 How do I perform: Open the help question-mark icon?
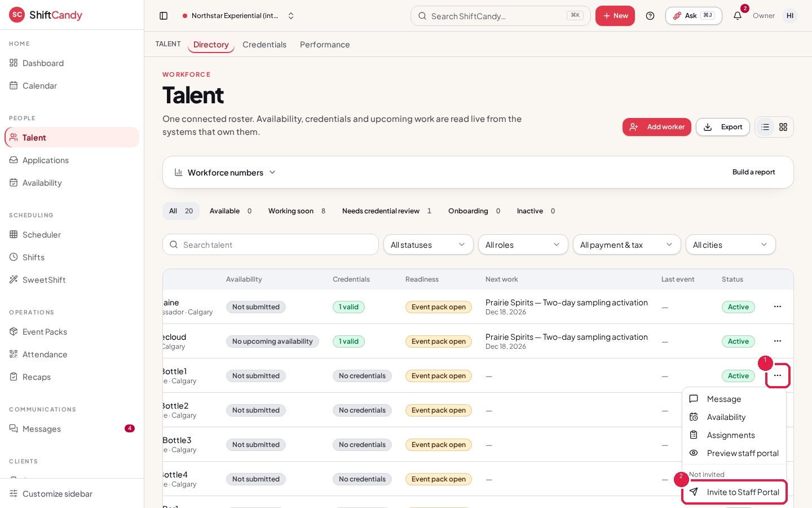(650, 16)
